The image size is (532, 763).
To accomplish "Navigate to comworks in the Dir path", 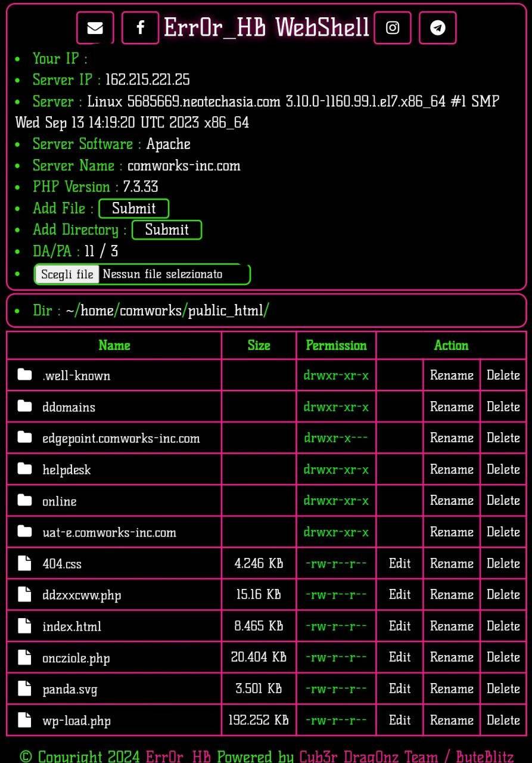I will click(x=150, y=311).
